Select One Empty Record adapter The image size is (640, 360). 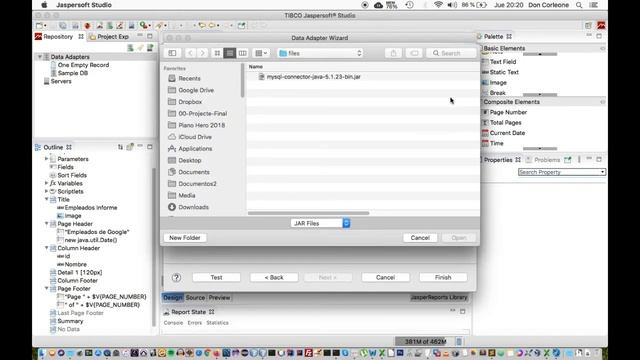pos(83,65)
